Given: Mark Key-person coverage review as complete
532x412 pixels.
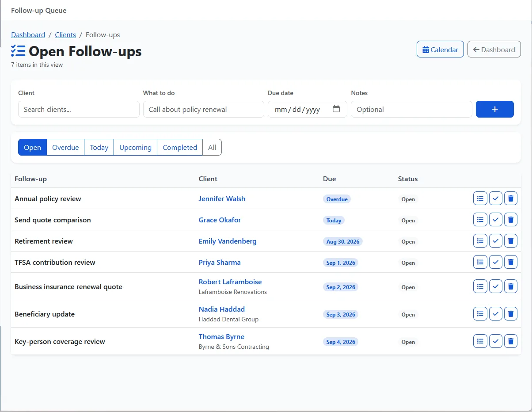Looking at the screenshot, I should [496, 341].
